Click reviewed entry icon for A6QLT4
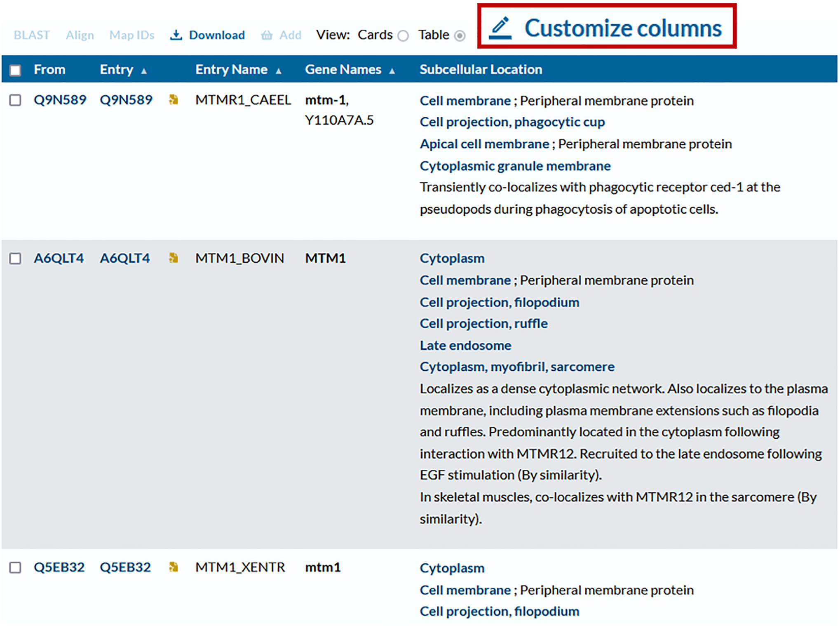Screen dimensions: 840x626 pyautogui.click(x=174, y=258)
